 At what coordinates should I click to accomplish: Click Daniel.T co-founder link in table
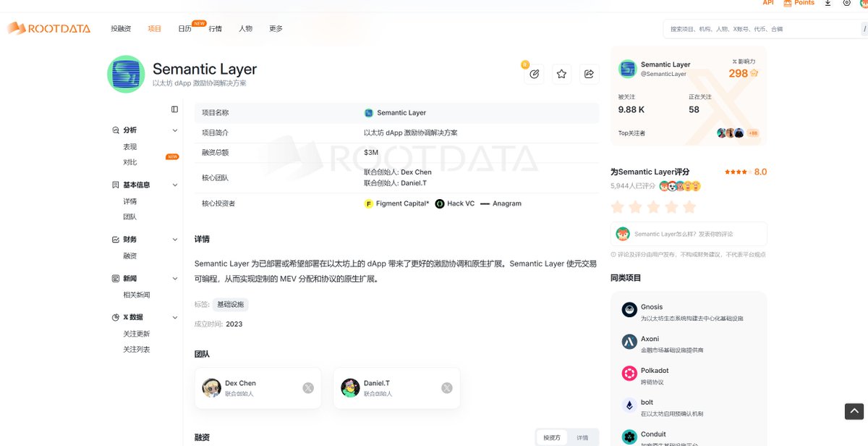point(414,183)
